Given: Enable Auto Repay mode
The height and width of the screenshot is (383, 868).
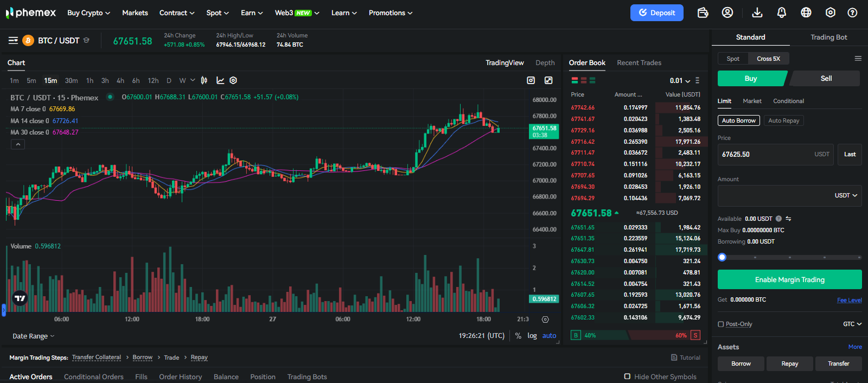Looking at the screenshot, I should coord(783,120).
